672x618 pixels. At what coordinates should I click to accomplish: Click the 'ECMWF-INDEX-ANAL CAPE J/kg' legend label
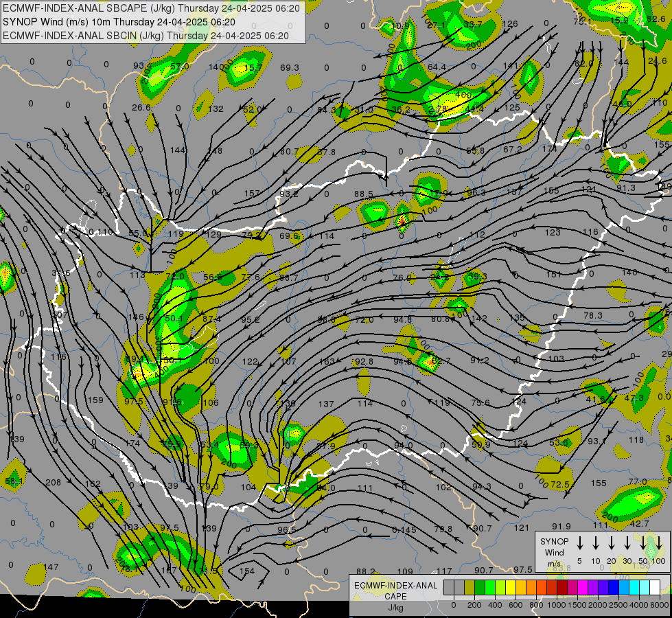pyautogui.click(x=395, y=596)
